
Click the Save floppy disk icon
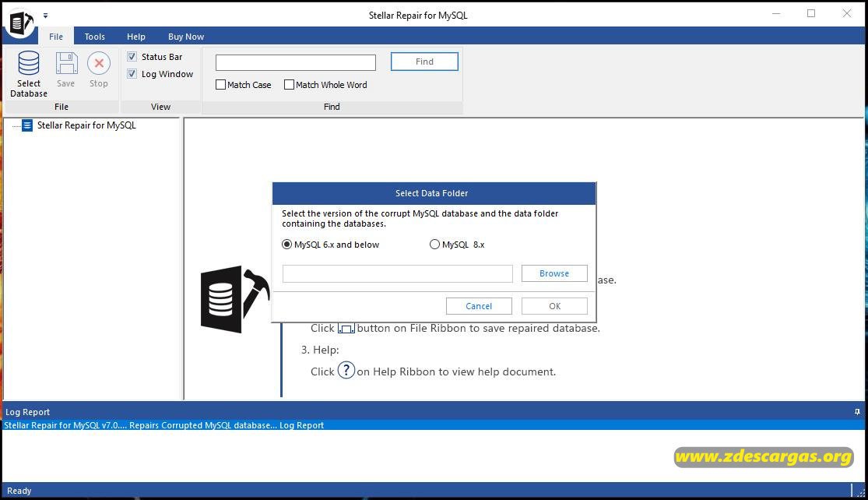point(66,63)
